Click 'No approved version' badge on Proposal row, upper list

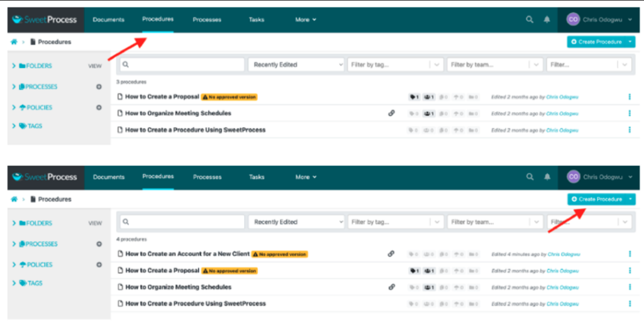[229, 97]
